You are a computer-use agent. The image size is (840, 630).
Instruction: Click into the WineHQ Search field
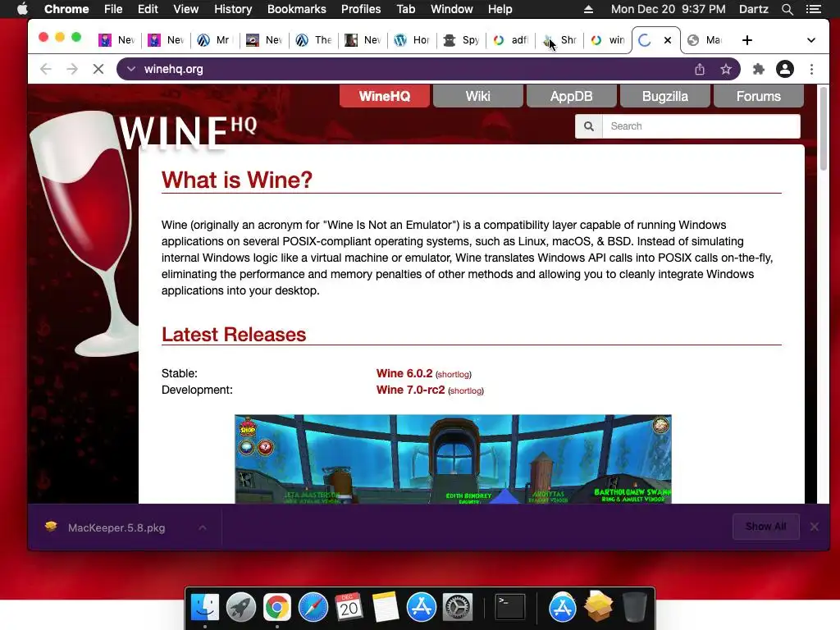701,126
